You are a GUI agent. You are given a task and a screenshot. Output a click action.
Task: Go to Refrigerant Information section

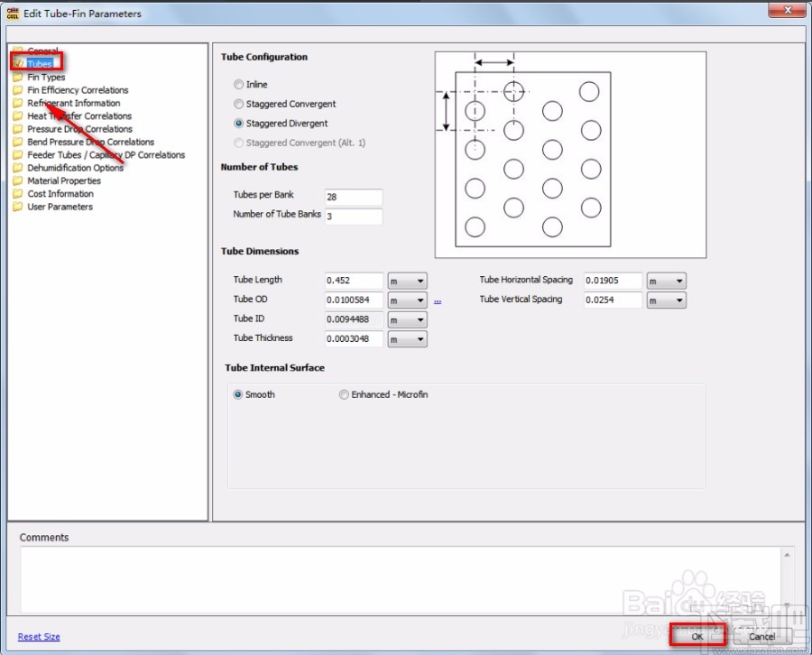[x=74, y=103]
